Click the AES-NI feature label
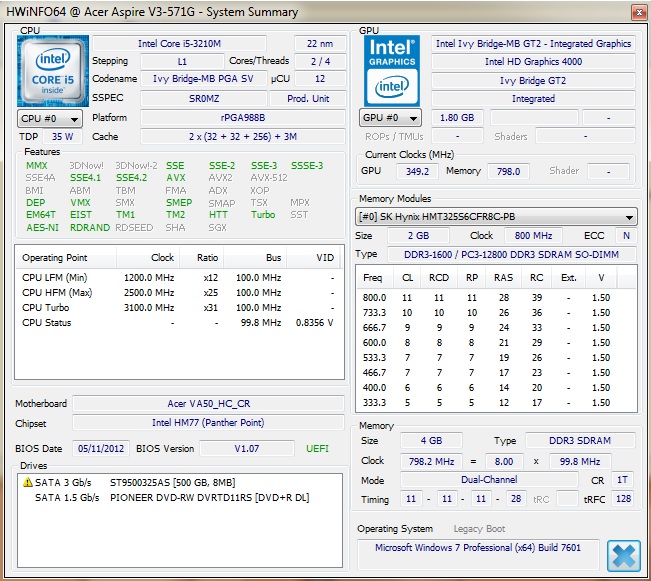The height and width of the screenshot is (581, 651). (42, 228)
